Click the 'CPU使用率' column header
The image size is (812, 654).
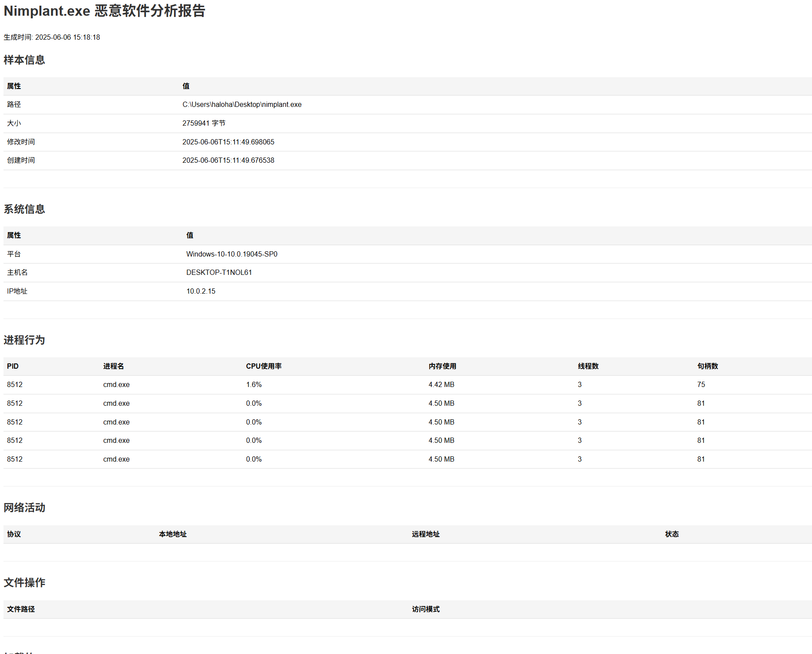[x=264, y=366]
